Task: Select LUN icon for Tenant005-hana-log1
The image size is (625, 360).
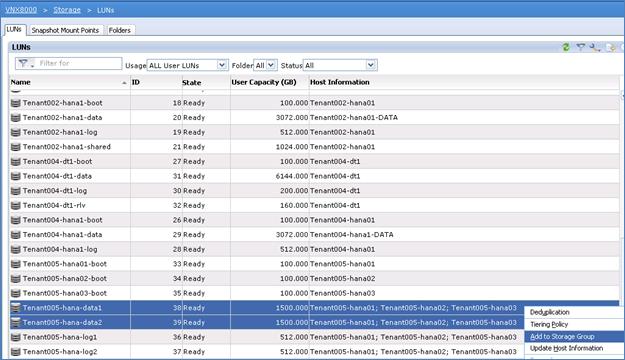Action: coord(16,337)
